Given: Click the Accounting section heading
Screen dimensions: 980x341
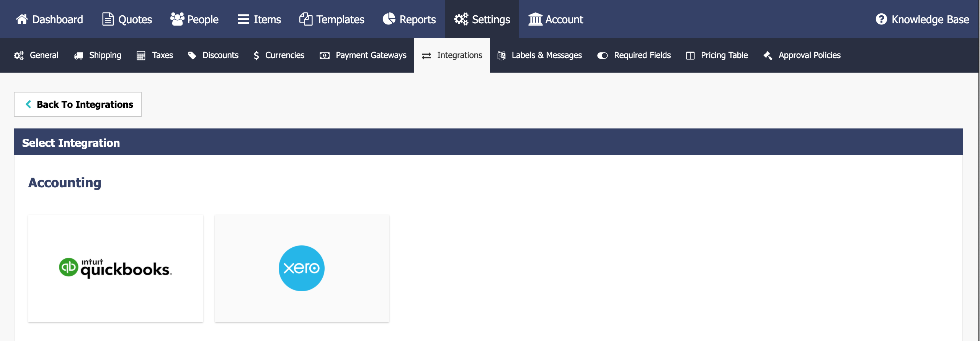Looking at the screenshot, I should pyautogui.click(x=65, y=183).
